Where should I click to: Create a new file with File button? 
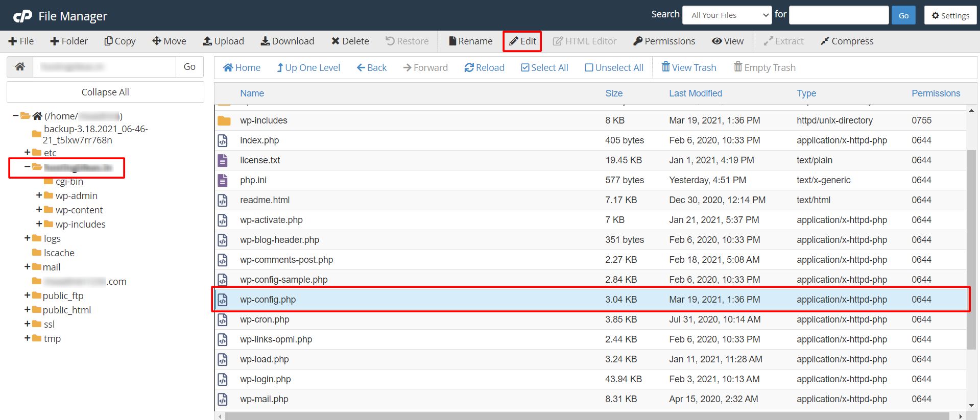(21, 41)
